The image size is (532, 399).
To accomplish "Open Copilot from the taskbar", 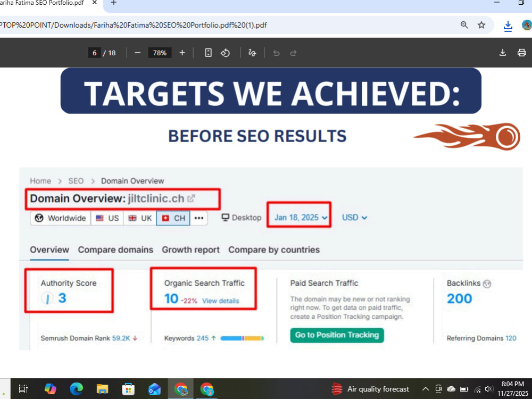I will point(50,389).
